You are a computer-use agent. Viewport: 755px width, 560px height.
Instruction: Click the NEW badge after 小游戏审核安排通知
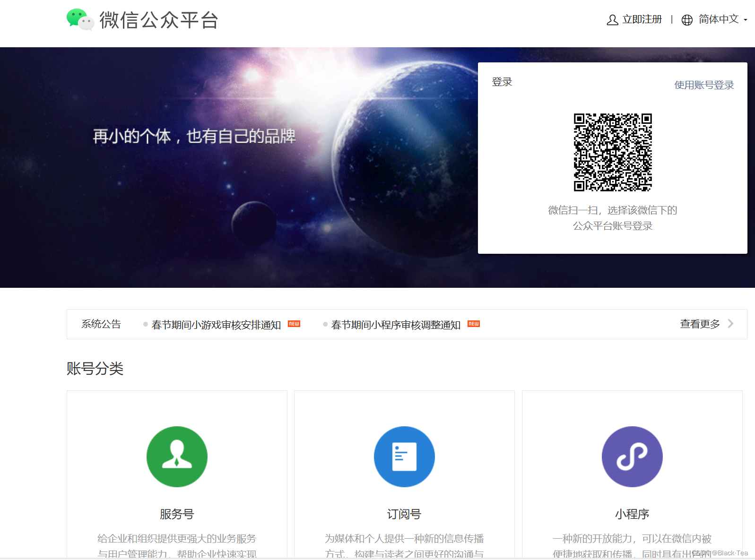(x=294, y=324)
